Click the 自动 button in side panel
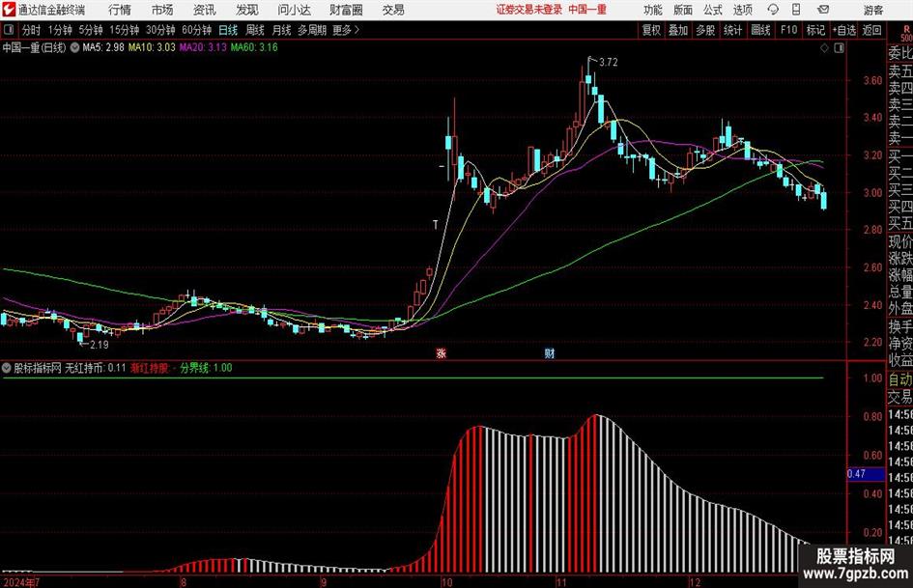Viewport: 913px width, 588px height. tap(899, 379)
